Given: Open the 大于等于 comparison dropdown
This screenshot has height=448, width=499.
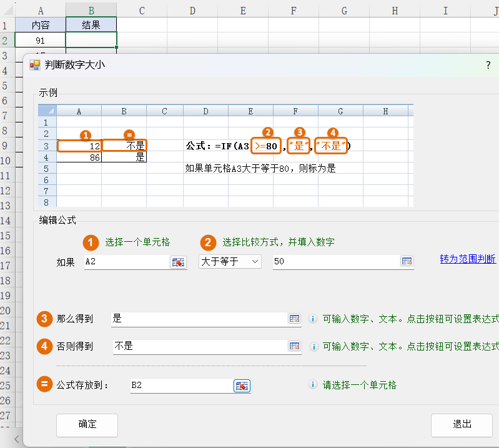Looking at the screenshot, I should pyautogui.click(x=230, y=262).
